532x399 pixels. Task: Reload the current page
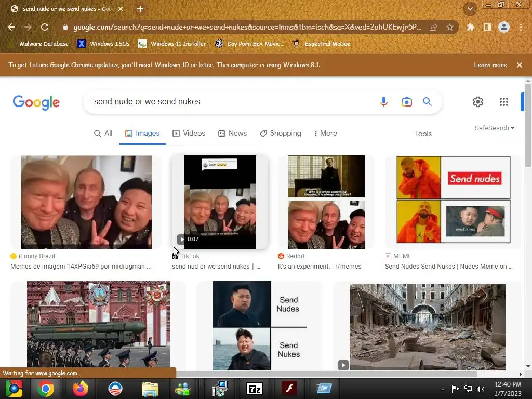[x=45, y=27]
